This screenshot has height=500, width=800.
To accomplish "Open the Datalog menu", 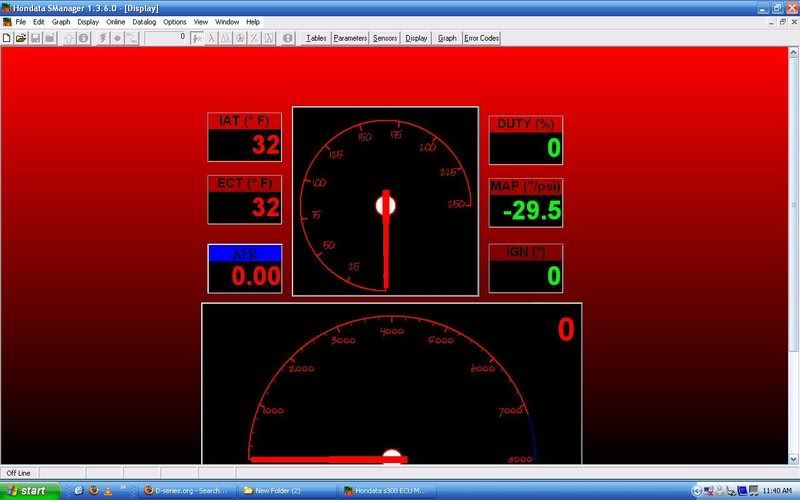I will [x=144, y=21].
